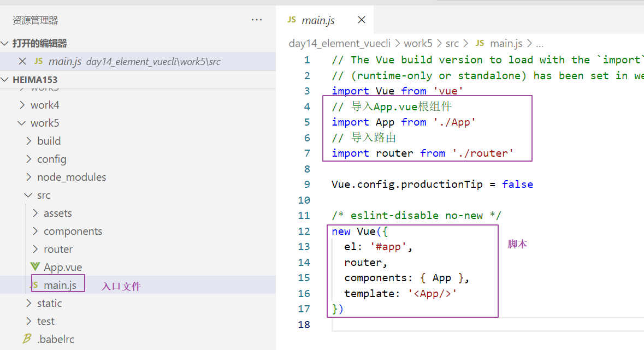
Task: Place cursor on empty line 18
Action: pos(382,324)
